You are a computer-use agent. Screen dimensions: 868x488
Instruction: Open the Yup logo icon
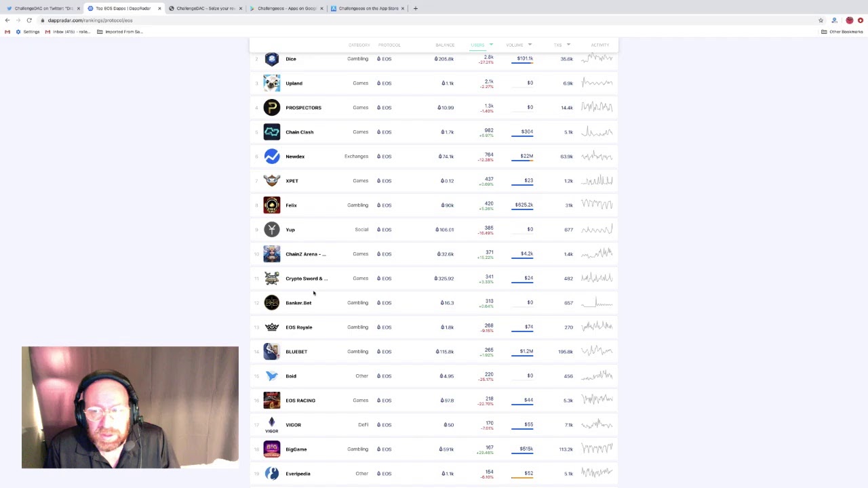coord(272,230)
